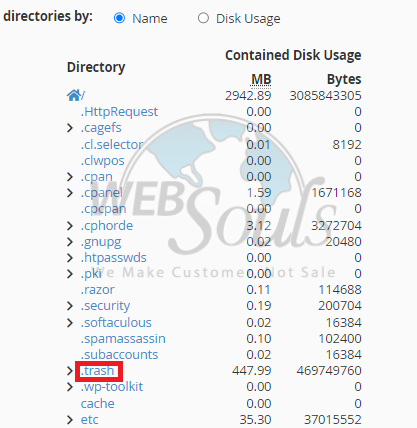Open the cache directory link
The width and height of the screenshot is (417, 428).
coord(98,404)
